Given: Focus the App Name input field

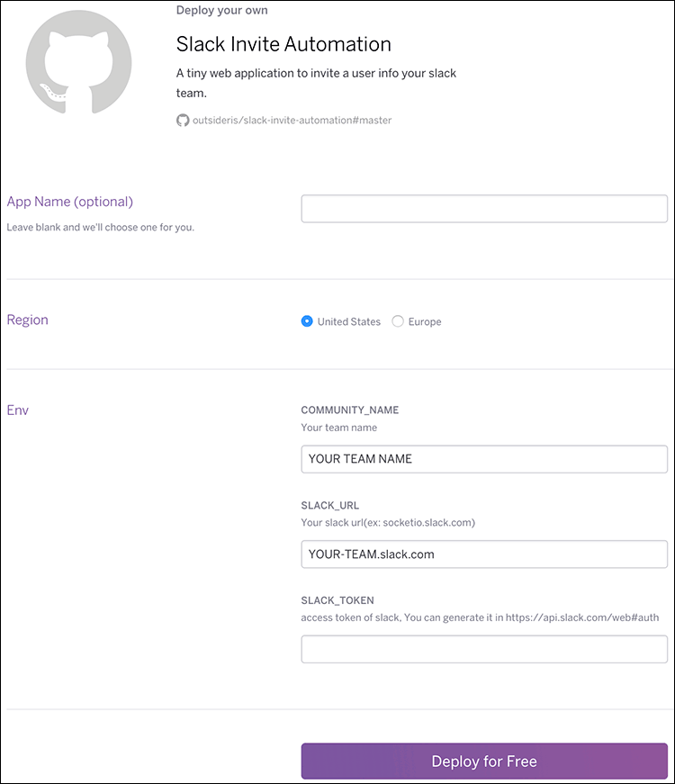Looking at the screenshot, I should 484,209.
